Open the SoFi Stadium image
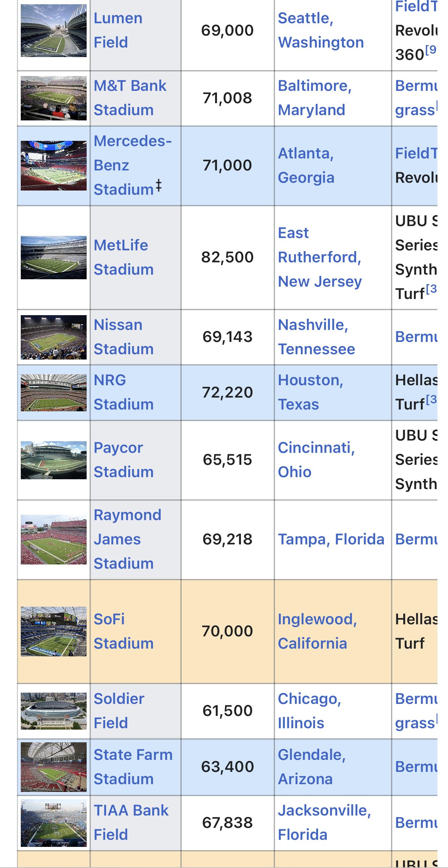448x868 pixels. 54,631
